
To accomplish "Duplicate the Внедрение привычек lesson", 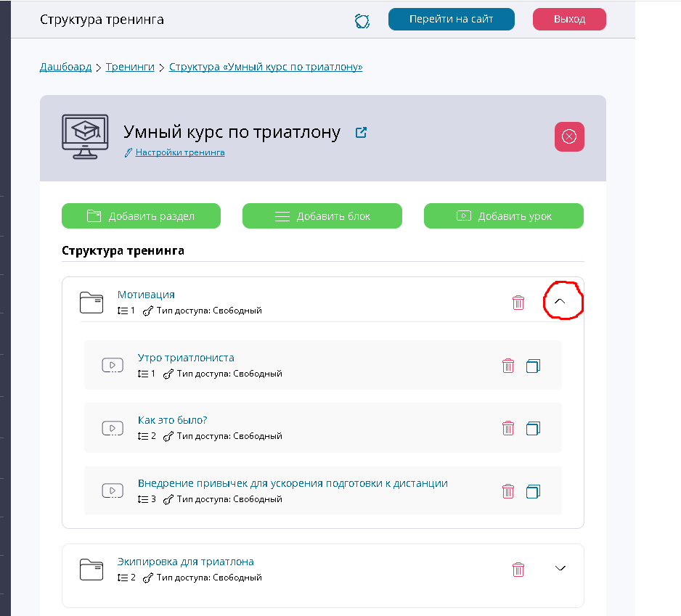I will (x=533, y=491).
